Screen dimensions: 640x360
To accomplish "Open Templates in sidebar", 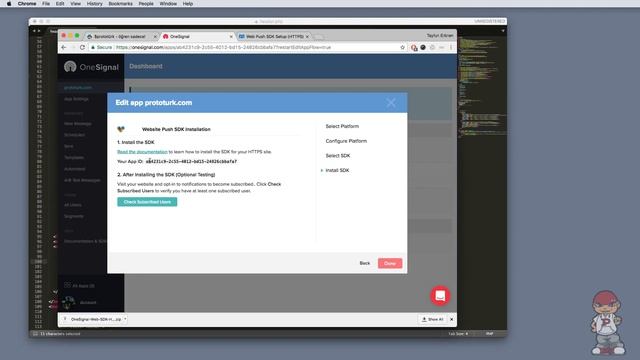I will pyautogui.click(x=74, y=157).
